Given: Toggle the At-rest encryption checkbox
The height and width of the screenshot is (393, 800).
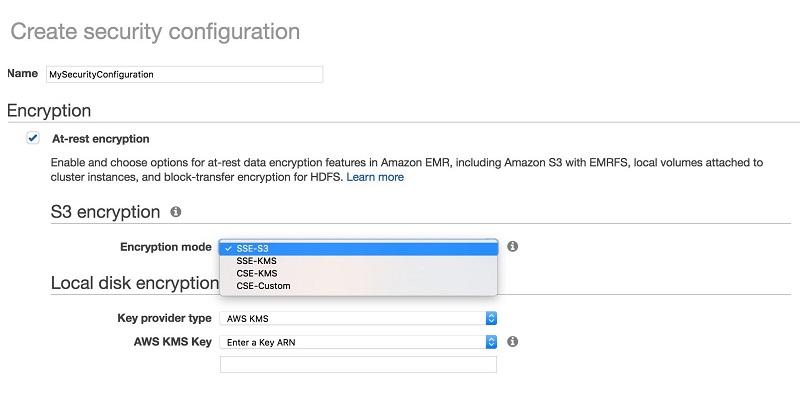Looking at the screenshot, I should pos(33,138).
